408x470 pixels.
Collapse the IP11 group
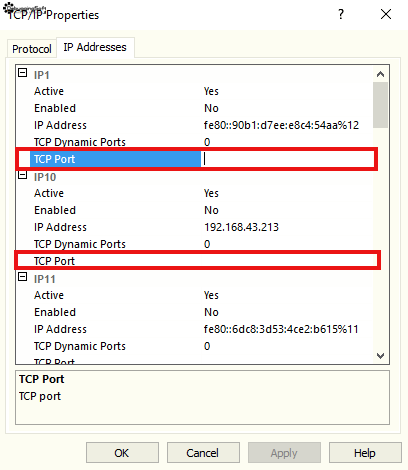pyautogui.click(x=22, y=277)
